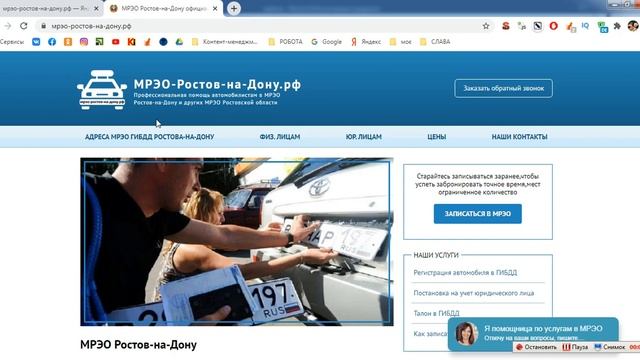Viewport: 640px width, 360px height.
Task: Click the orange flame extension icon in toolbar
Action: click(571, 27)
